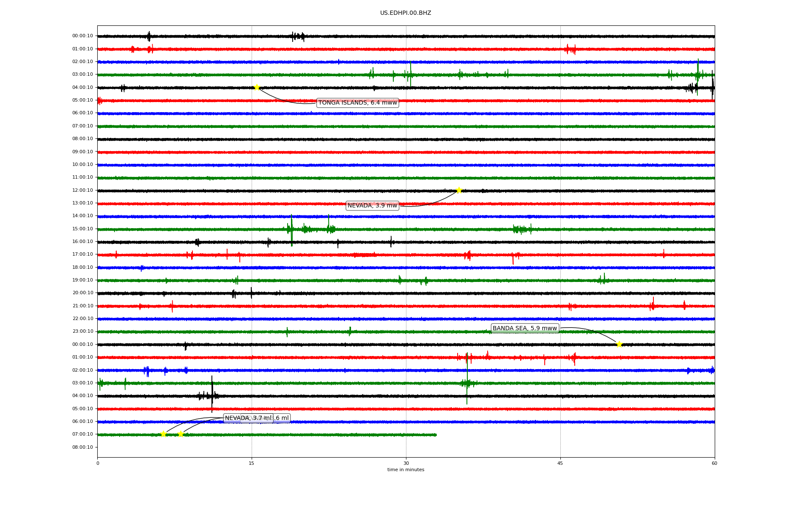Screen dimensions: 812x508
Task: Click the yellow star marking the Tonga Islands event
Action: pos(257,87)
